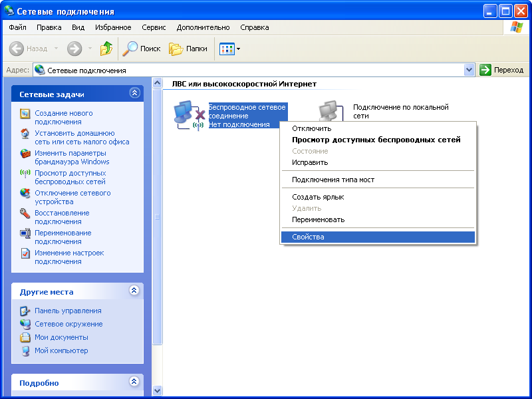Viewport: 532px width, 399px height.
Task: Click Подключение по локальной сети label
Action: 401,111
